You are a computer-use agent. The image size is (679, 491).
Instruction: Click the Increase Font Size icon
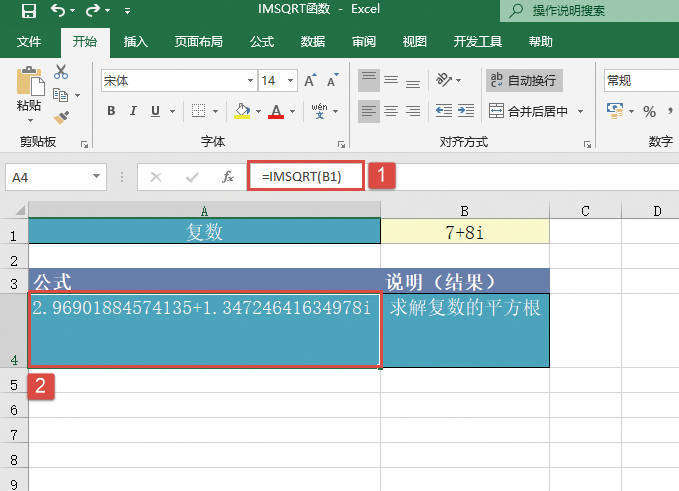coord(310,80)
